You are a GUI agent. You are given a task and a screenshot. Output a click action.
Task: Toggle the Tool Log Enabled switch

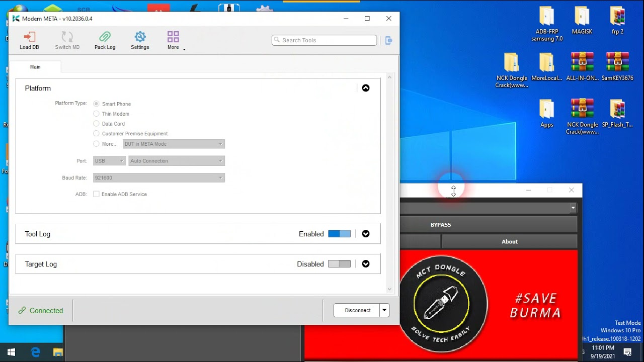click(339, 234)
